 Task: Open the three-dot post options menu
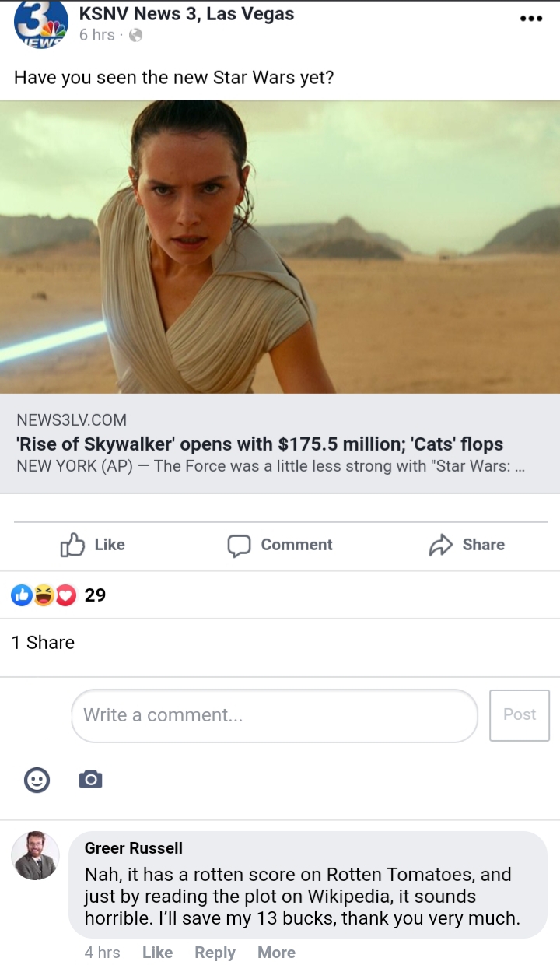(530, 19)
